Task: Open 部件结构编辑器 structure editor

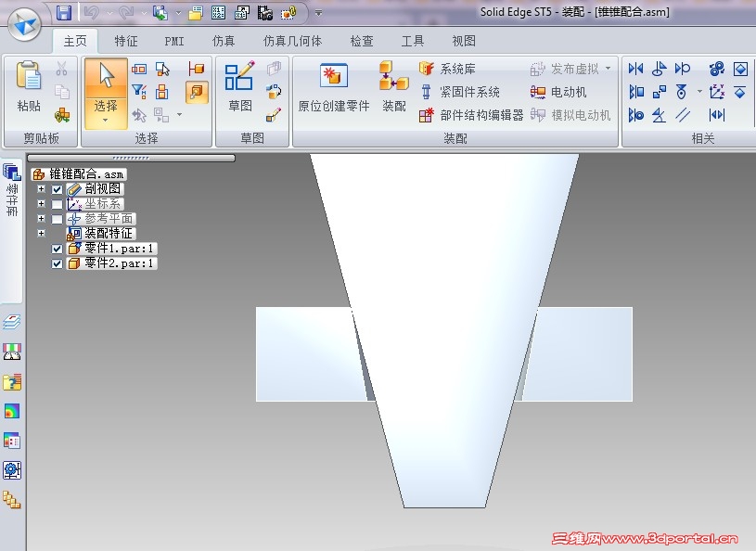Action: 471,115
